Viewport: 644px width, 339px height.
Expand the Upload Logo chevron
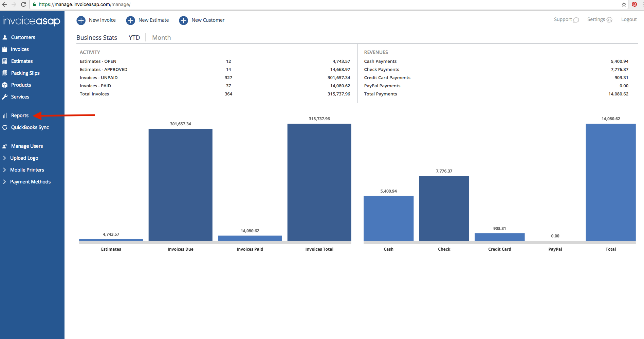pyautogui.click(x=4, y=158)
